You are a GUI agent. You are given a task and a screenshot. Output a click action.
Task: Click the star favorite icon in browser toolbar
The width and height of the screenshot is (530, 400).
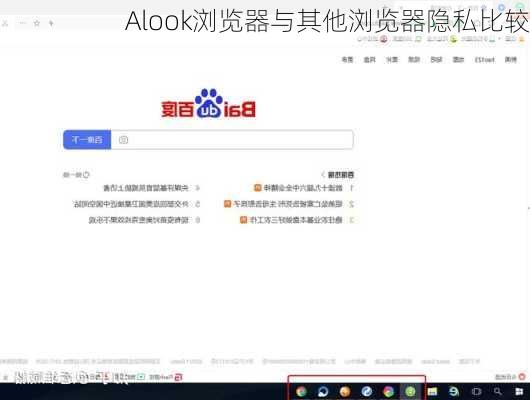point(37,23)
